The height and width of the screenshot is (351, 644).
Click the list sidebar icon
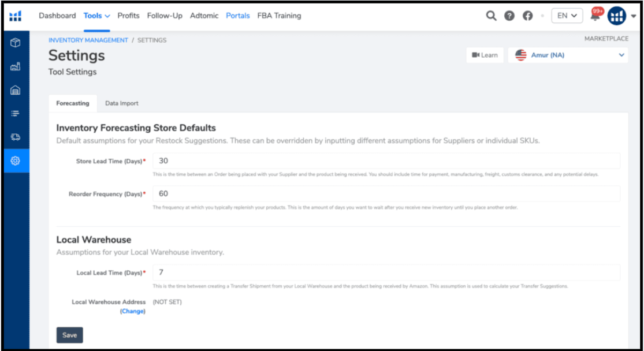[16, 114]
